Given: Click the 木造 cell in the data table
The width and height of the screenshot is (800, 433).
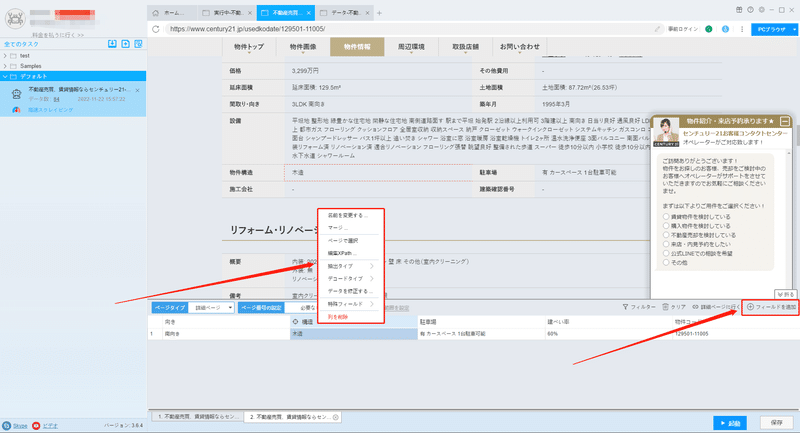Looking at the screenshot, I should pyautogui.click(x=354, y=334).
